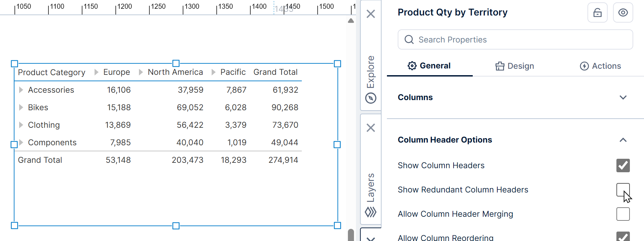The width and height of the screenshot is (644, 241).
Task: Switch to the Design tab
Action: (x=514, y=66)
